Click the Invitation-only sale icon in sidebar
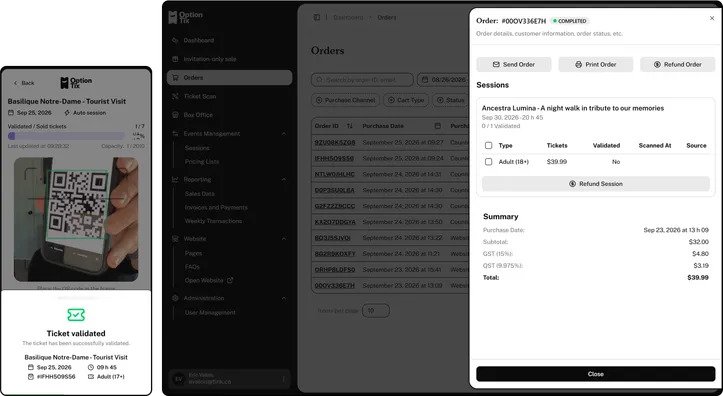The image size is (723, 396). pos(175,59)
